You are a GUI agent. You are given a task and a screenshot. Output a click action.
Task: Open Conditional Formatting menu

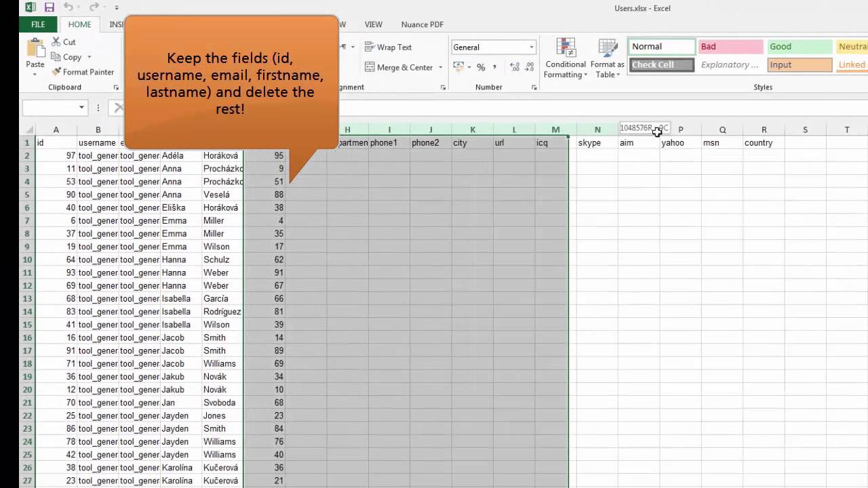[566, 58]
